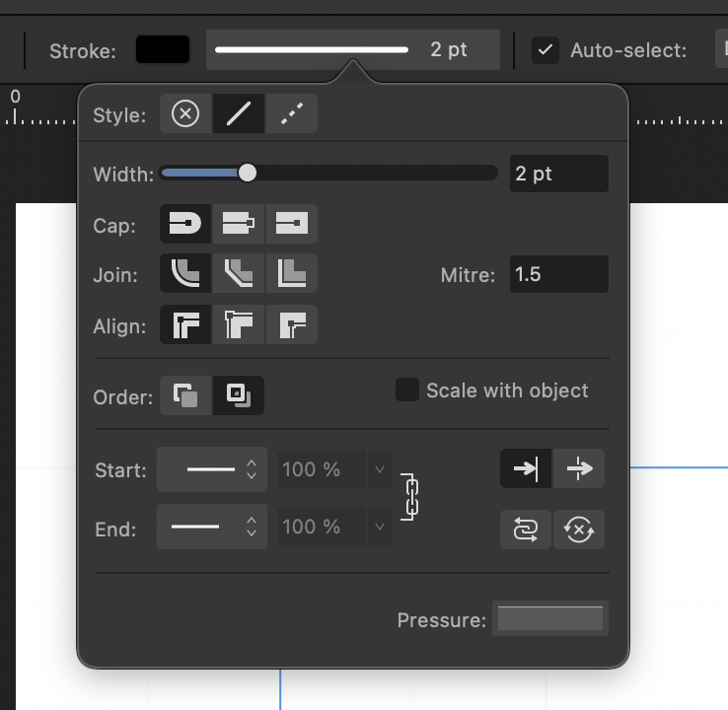This screenshot has width=728, height=710.
Task: Set order to draw stroke behind
Action: click(x=185, y=395)
